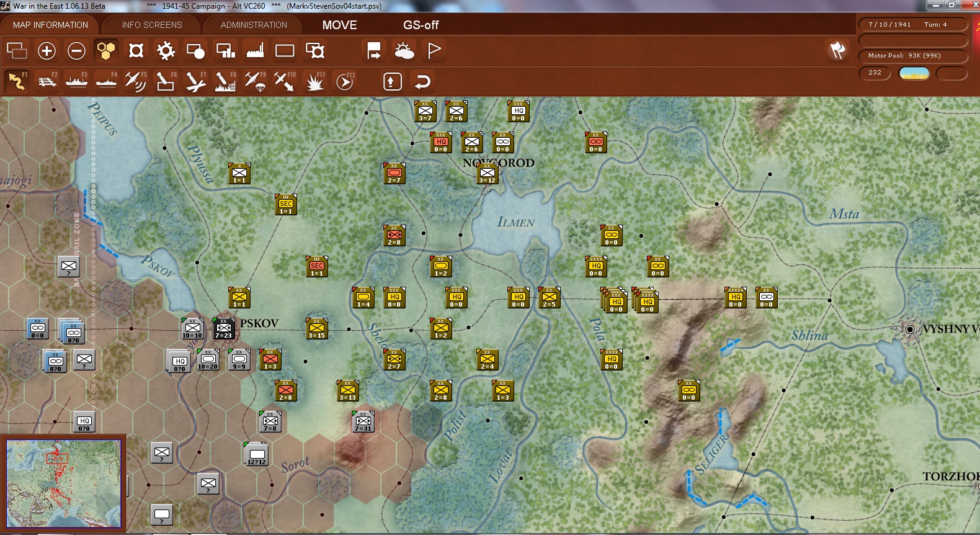Select the F3 ship transport mode
980x535 pixels.
click(x=76, y=81)
